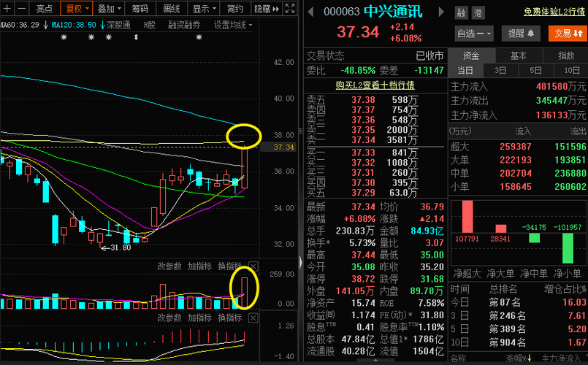This screenshot has height=365, width=588.
Task: Click 换指标 for volume indicator
Action: coord(229,266)
